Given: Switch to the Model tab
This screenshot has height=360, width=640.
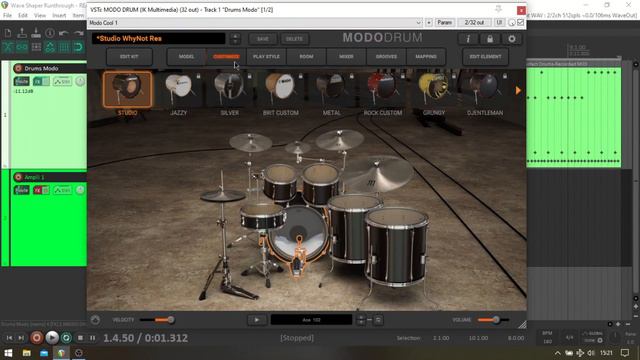Looking at the screenshot, I should (186, 57).
